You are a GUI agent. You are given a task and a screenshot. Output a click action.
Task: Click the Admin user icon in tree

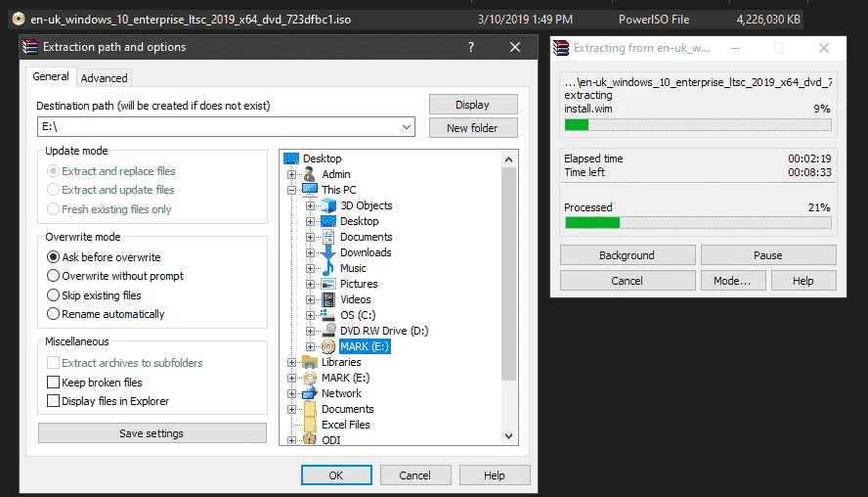310,174
